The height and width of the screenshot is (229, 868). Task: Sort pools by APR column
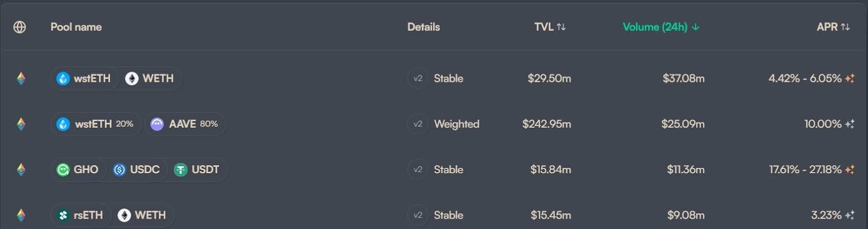coord(833,27)
